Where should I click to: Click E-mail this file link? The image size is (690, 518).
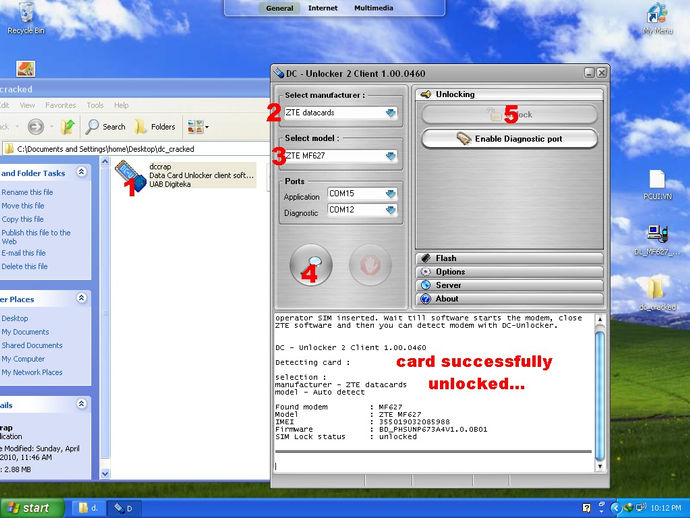24,253
